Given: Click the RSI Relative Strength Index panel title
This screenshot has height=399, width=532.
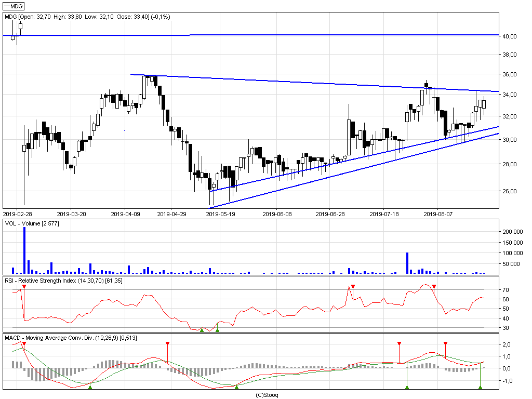Looking at the screenshot, I should 63,281.
